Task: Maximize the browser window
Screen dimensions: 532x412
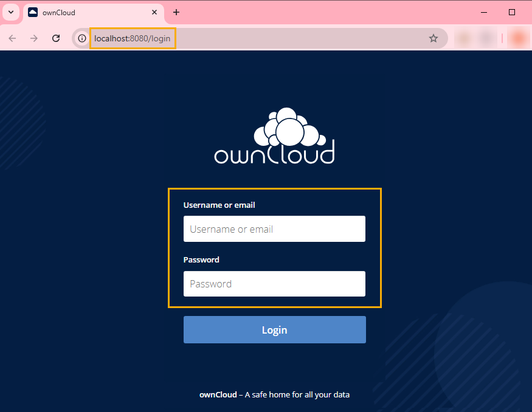Action: [512, 13]
